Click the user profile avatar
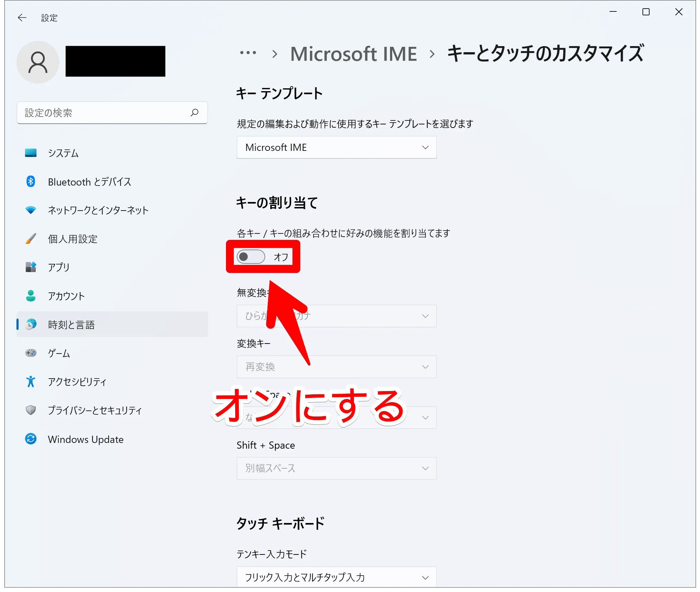700x592 pixels. [38, 62]
